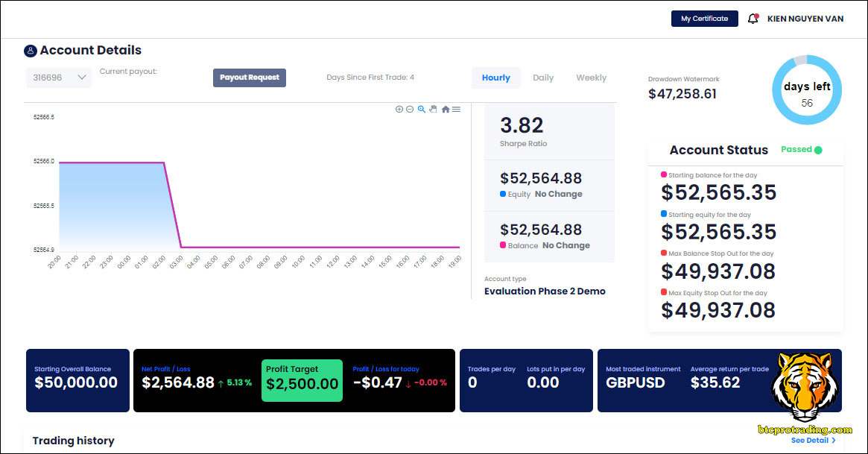The height and width of the screenshot is (454, 868).
Task: Open My Certificate
Action: pos(704,19)
